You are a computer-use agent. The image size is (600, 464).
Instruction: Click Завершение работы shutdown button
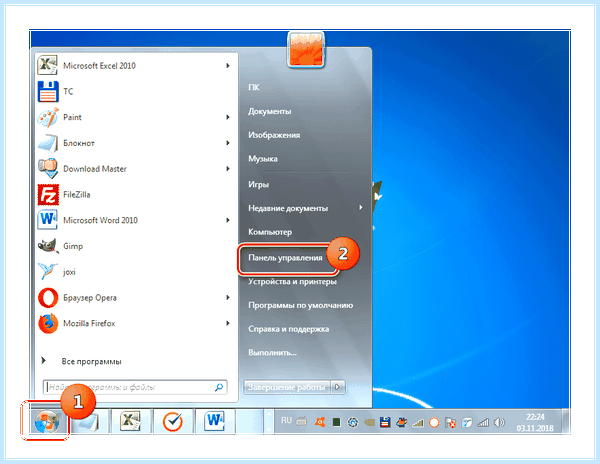pos(287,387)
